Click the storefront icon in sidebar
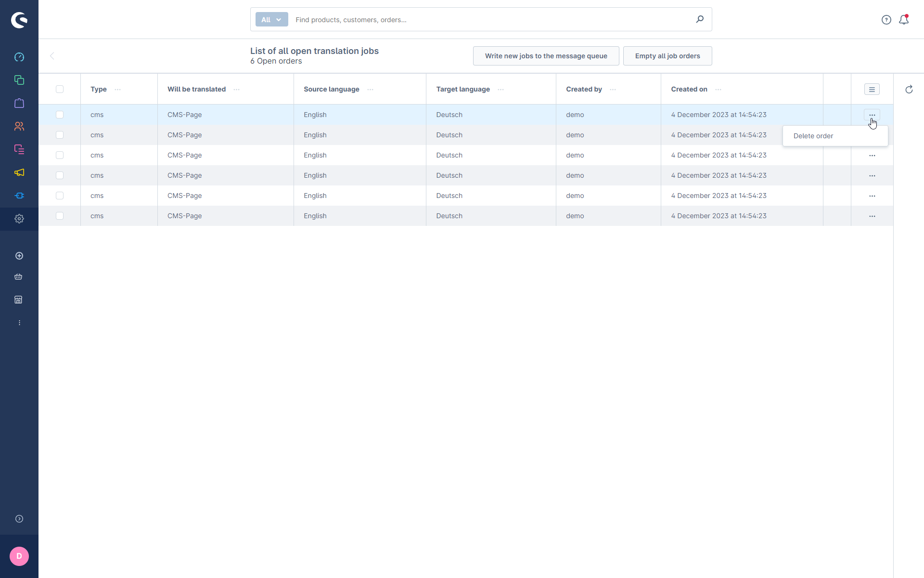 (18, 300)
